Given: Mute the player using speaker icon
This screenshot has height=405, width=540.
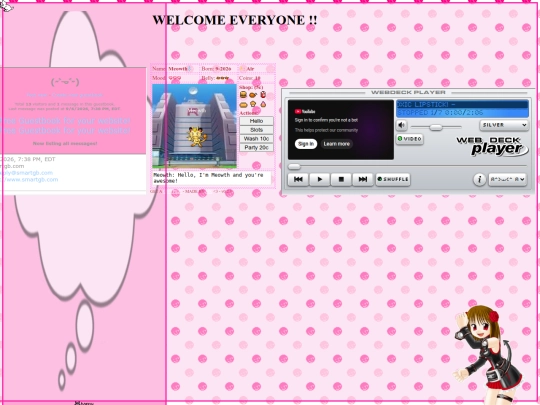Looking at the screenshot, I should [402, 125].
